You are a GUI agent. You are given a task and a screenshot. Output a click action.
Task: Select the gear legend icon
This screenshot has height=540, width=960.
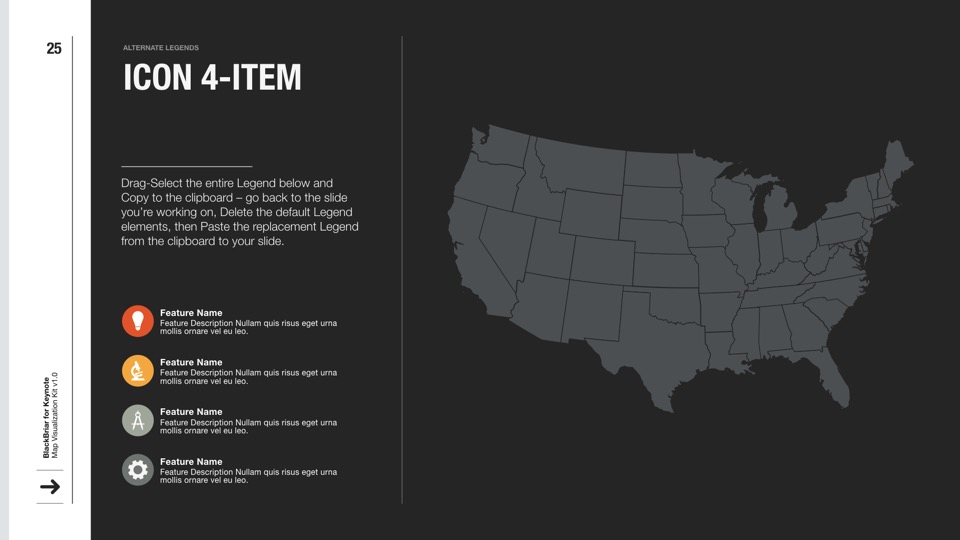coord(138,469)
